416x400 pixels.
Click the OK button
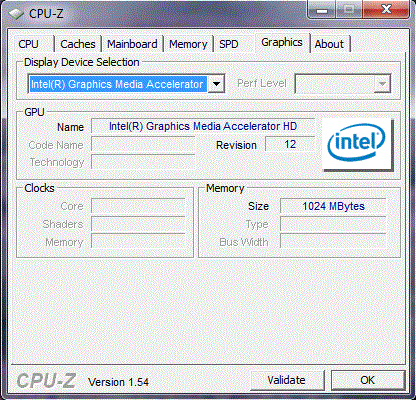click(x=367, y=380)
